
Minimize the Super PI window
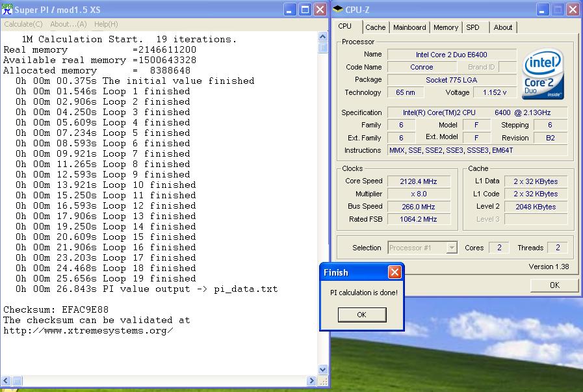click(290, 10)
